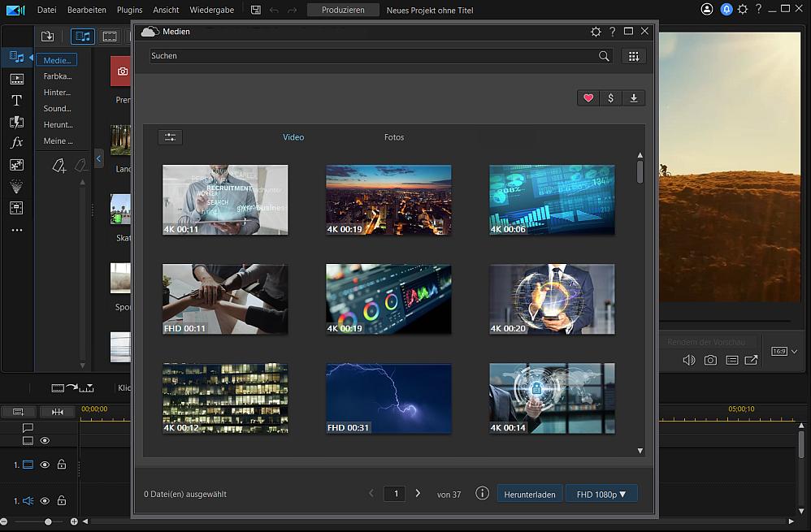Open the Media Room icon in sidebar
This screenshot has height=532, width=811.
[x=16, y=57]
